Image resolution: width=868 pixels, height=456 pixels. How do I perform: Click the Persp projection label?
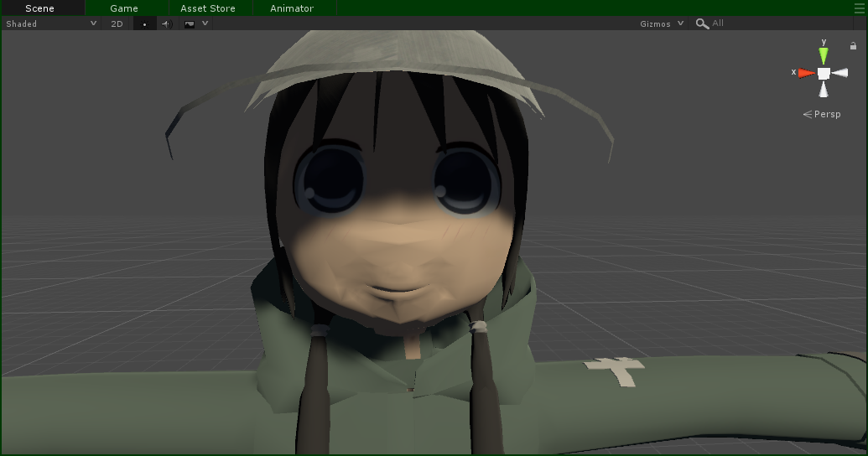click(825, 115)
